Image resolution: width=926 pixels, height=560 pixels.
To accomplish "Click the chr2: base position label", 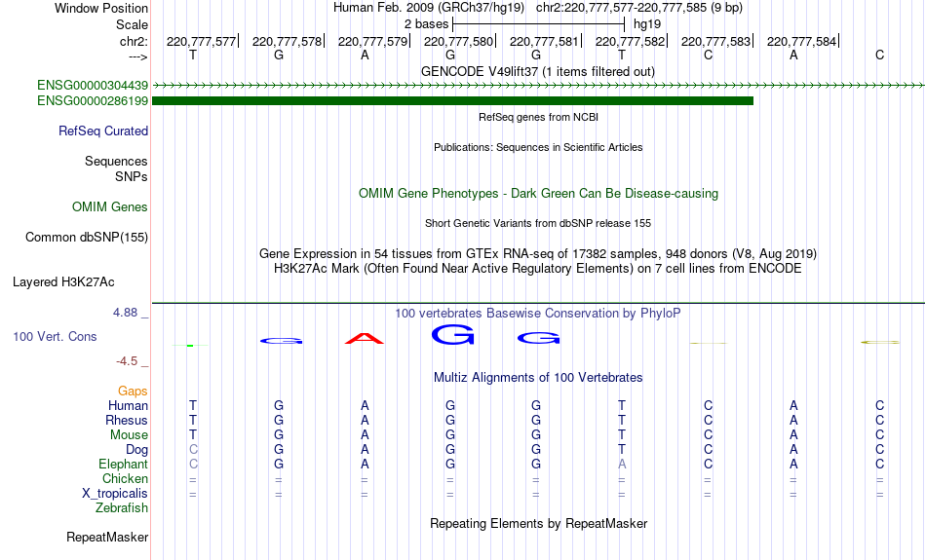I will point(135,41).
